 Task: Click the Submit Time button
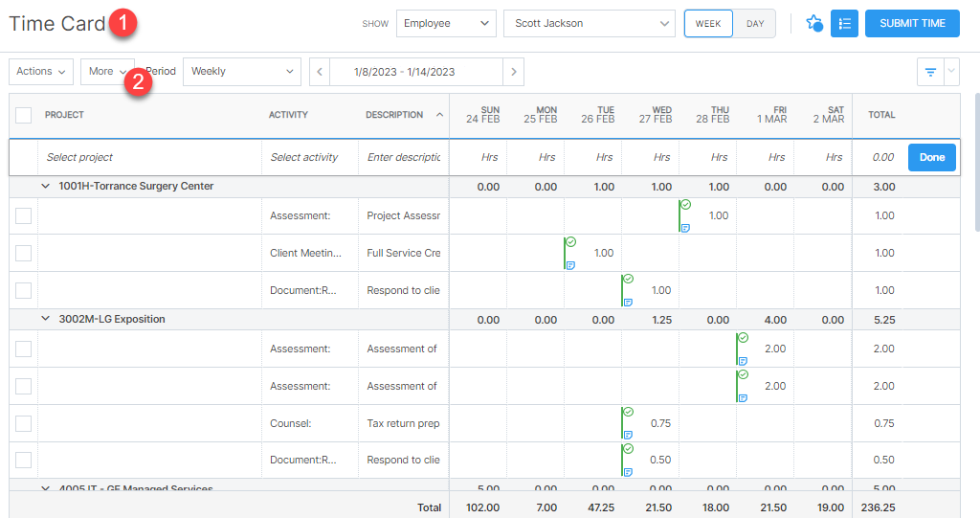click(x=912, y=24)
